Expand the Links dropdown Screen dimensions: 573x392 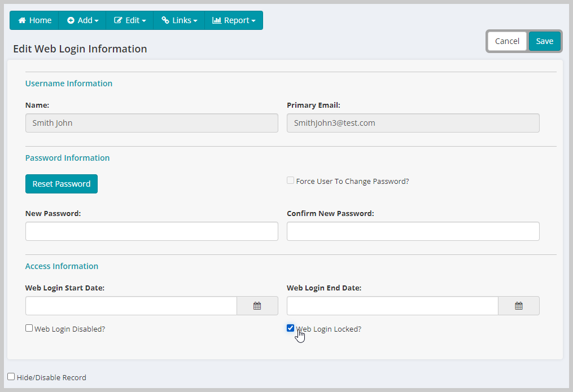(179, 20)
